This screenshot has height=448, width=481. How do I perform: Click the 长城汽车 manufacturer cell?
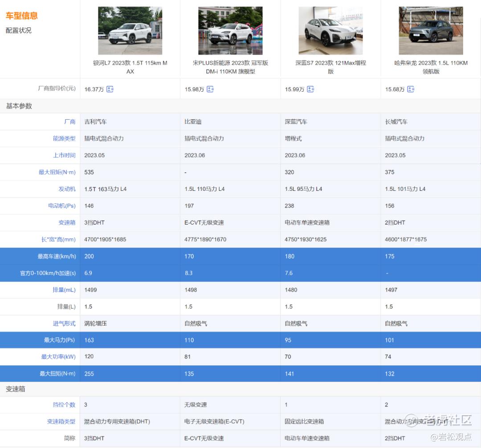pyautogui.click(x=396, y=121)
